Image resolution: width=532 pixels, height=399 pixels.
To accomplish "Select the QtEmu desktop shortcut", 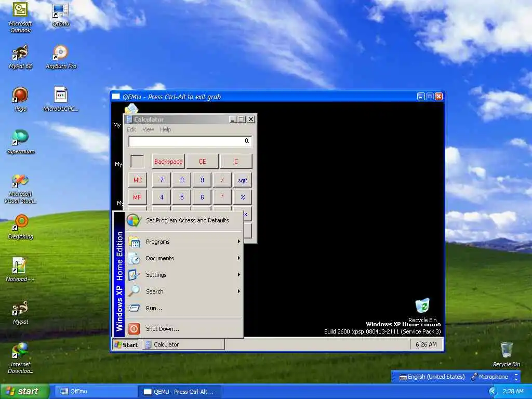I will click(x=61, y=15).
